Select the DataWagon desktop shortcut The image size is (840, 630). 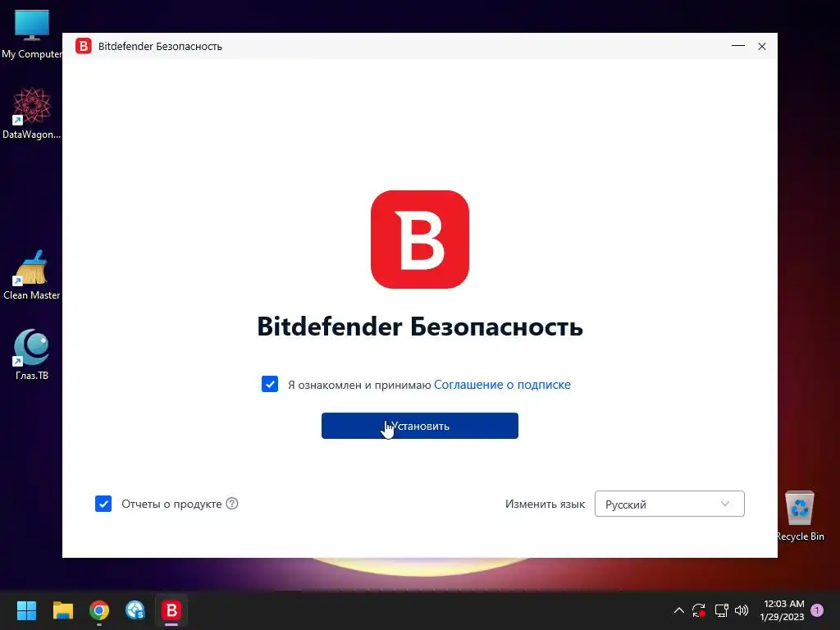tap(32, 114)
